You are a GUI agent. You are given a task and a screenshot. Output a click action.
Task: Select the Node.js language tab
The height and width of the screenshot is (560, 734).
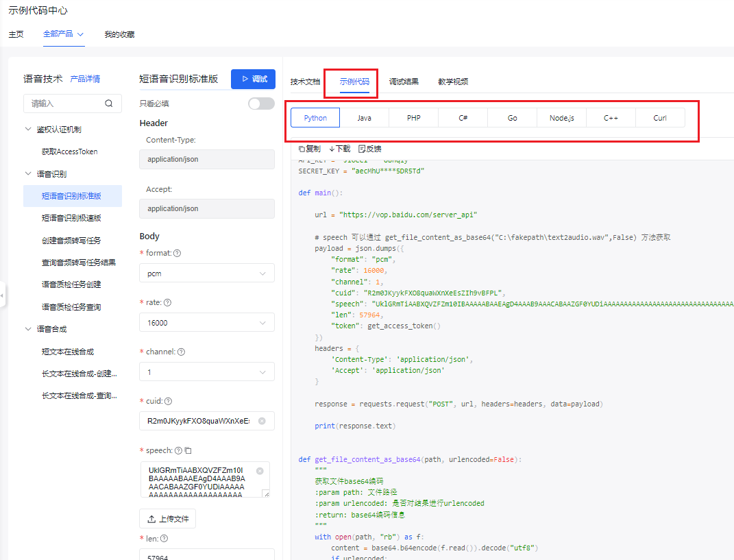click(x=562, y=118)
